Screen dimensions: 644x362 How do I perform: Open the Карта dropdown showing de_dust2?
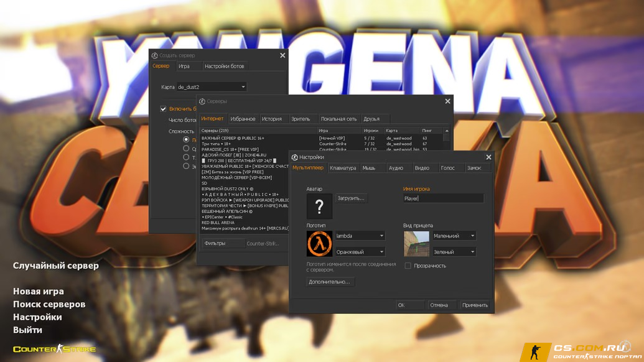point(212,87)
